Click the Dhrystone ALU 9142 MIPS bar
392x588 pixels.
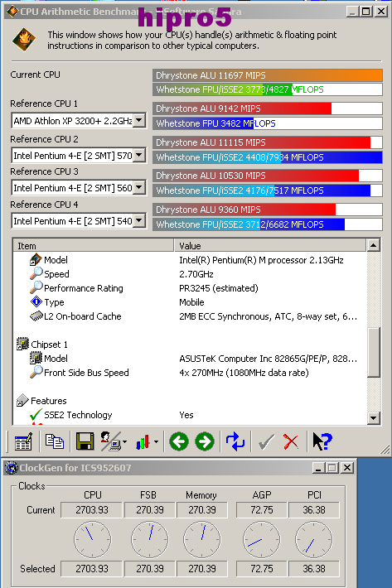(x=268, y=108)
